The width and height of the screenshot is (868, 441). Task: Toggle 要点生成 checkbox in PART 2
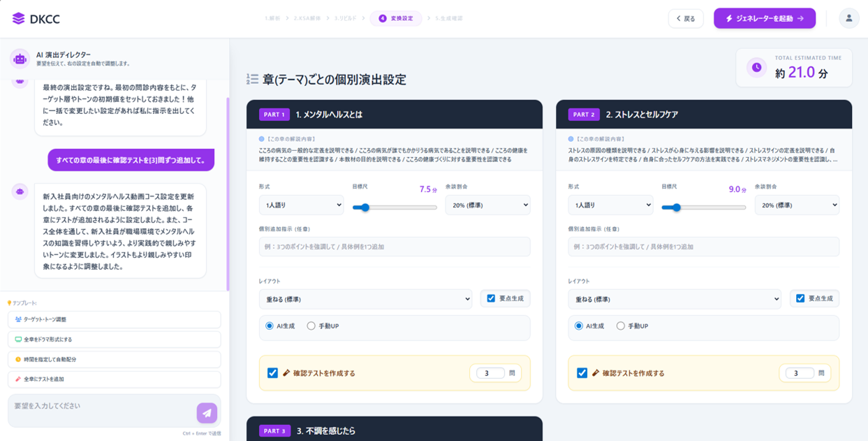(800, 298)
